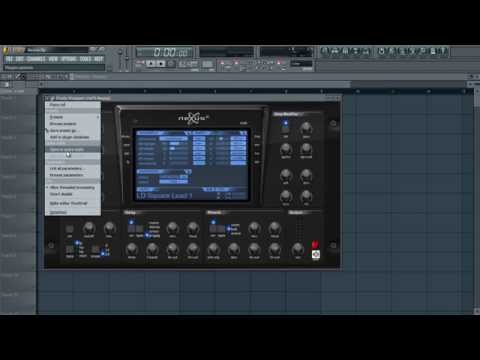Toggle the Delay On switch in Nexus
This screenshot has width=480, height=360.
coord(131,229)
